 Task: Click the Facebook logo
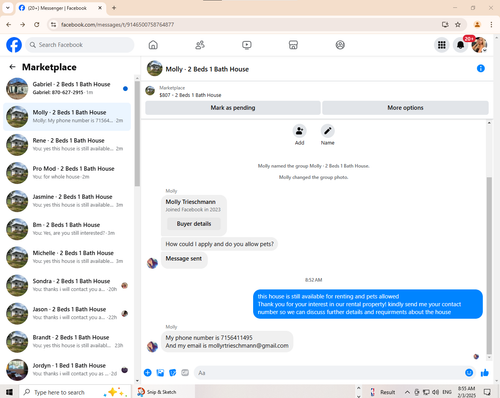click(x=14, y=45)
